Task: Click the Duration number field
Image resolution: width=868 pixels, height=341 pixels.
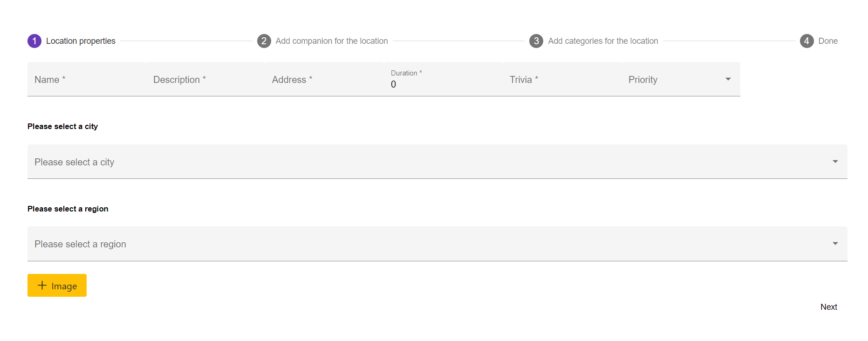Action: click(443, 84)
